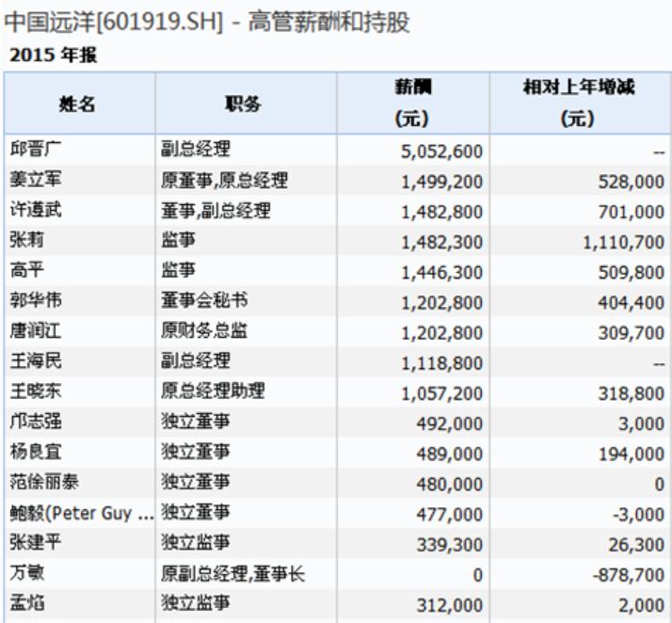The image size is (672, 623).
Task: Click salary value 1,482,800
Action: point(441,212)
